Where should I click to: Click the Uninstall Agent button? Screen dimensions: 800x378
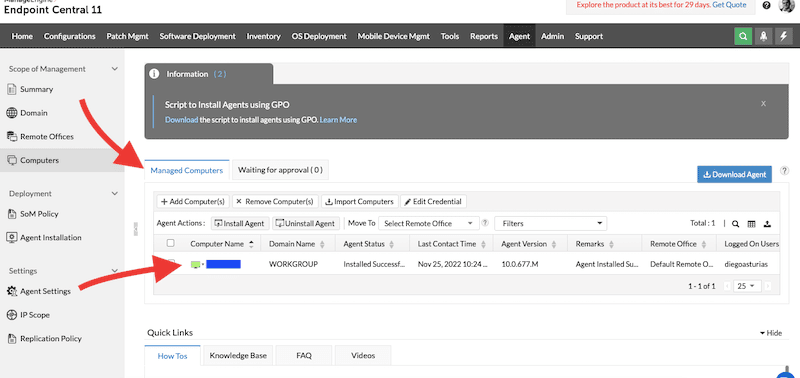coord(306,223)
